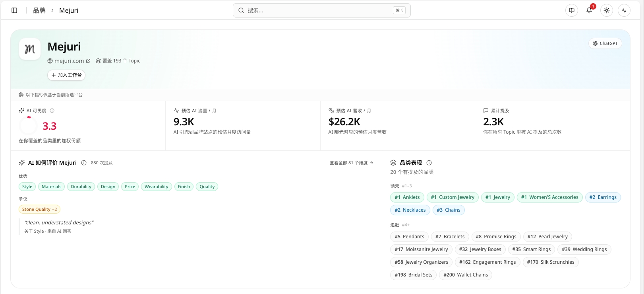Screen dimensions: 644x294
Task: Select the Quality strength tag
Action: tap(207, 187)
